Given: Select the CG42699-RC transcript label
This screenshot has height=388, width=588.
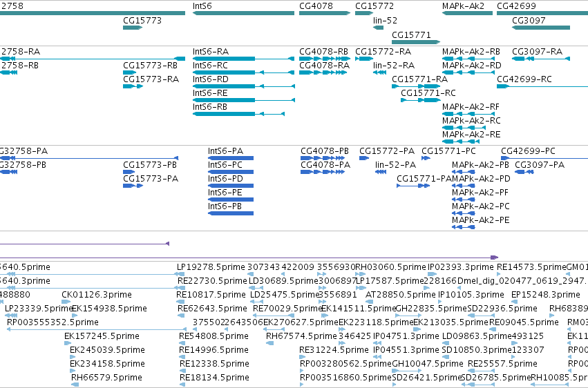Looking at the screenshot, I should click(524, 79).
